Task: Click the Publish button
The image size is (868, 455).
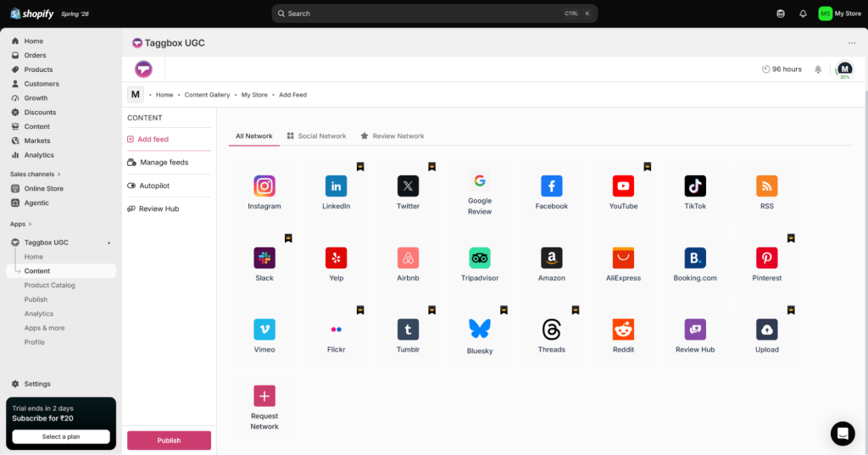Action: pos(169,441)
